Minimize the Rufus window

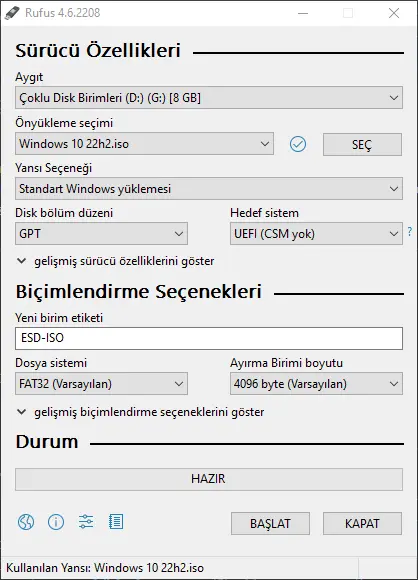click(x=303, y=13)
